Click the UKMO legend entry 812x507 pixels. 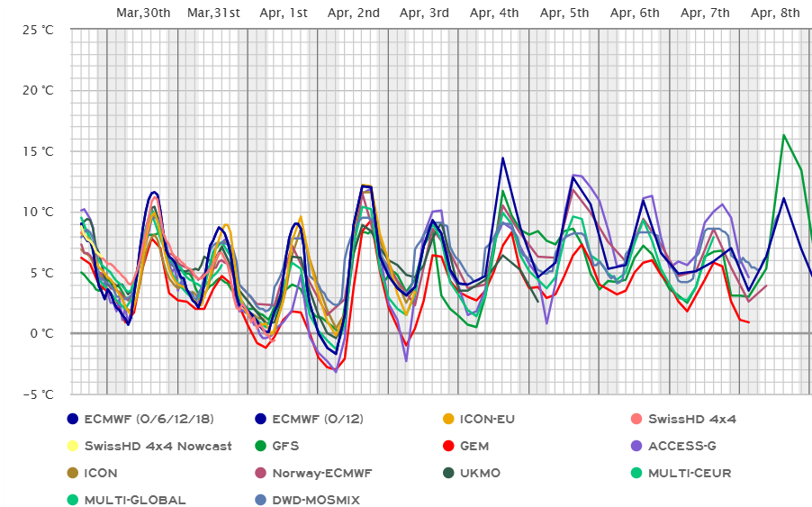(x=487, y=473)
